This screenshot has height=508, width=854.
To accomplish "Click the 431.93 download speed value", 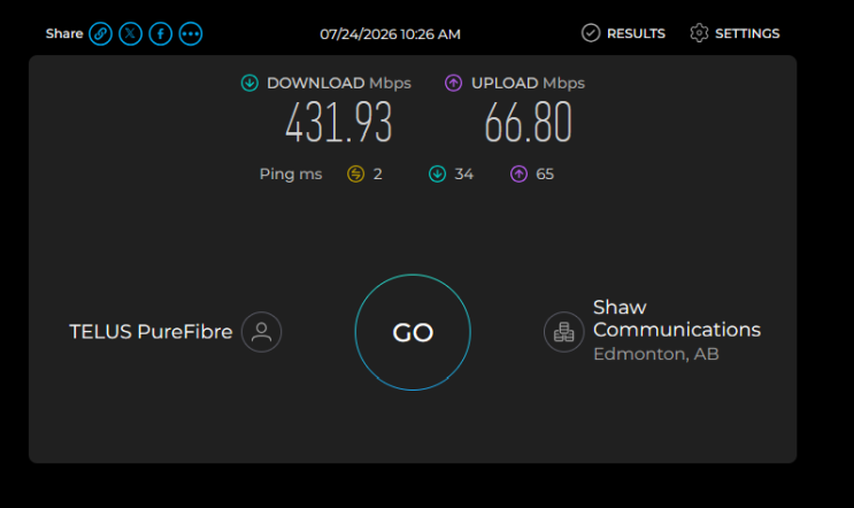I will [339, 123].
